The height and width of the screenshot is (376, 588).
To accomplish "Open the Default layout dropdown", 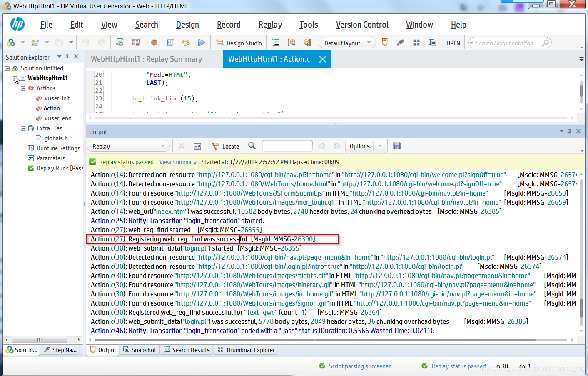I will click(x=369, y=43).
